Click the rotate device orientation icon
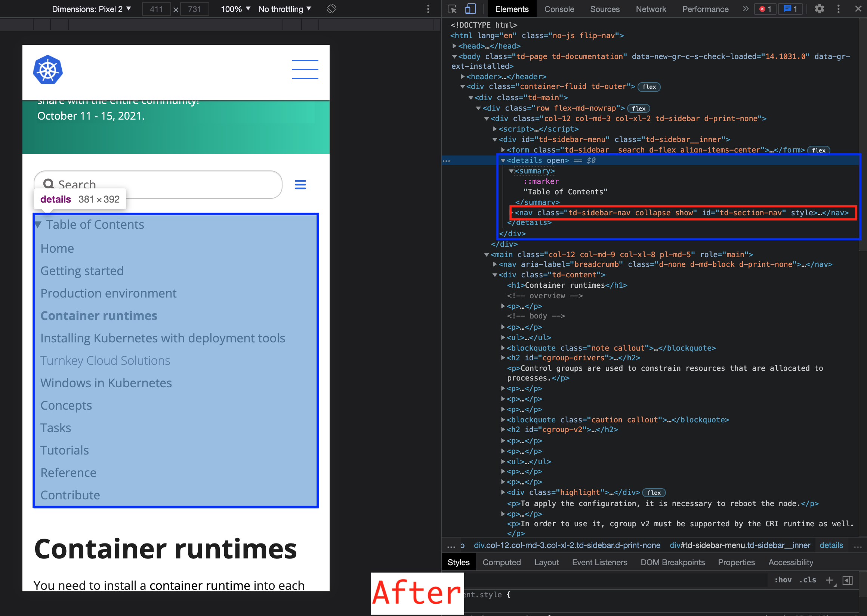 (331, 9)
